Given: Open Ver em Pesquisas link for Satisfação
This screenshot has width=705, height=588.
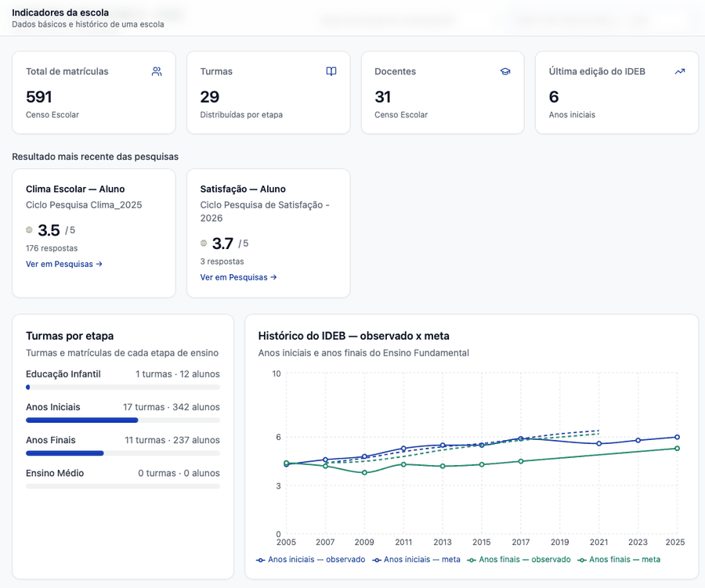Looking at the screenshot, I should click(238, 277).
